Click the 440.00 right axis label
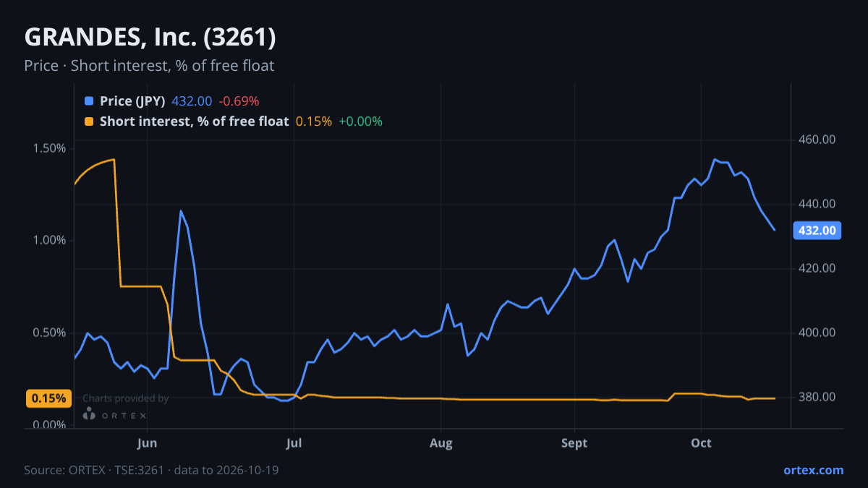The image size is (868, 488). pos(817,204)
